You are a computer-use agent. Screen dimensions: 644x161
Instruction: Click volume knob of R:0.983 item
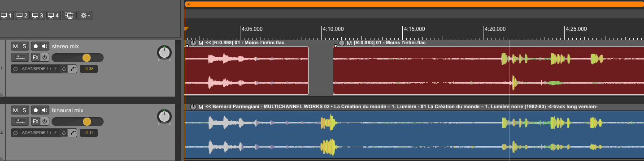[342, 43]
